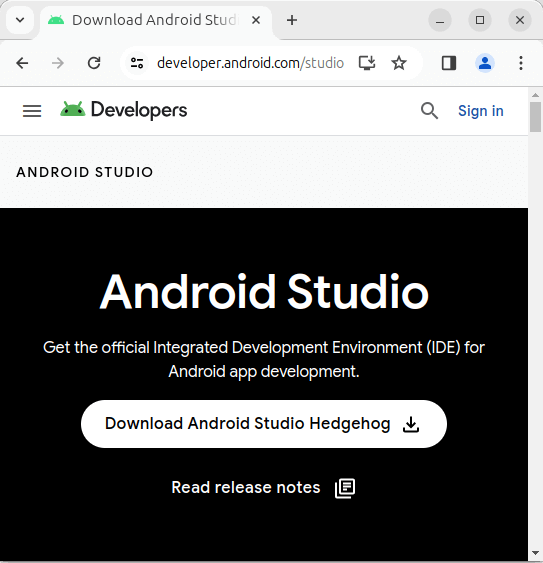
Task: Toggle the browser side panel
Action: click(449, 63)
